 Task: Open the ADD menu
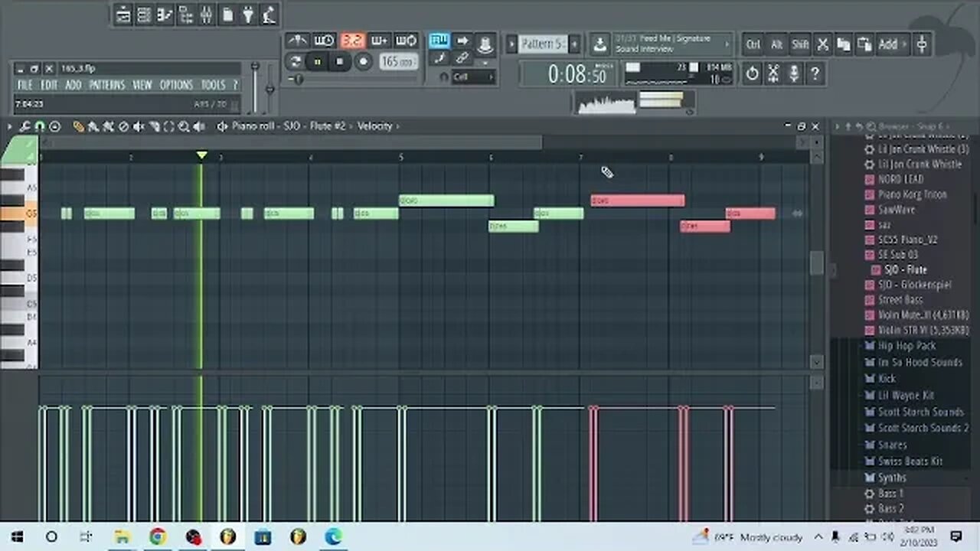pyautogui.click(x=73, y=85)
